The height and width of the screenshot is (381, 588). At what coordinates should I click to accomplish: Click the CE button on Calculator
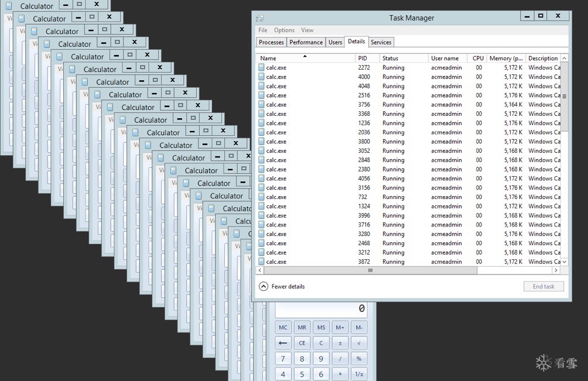[302, 343]
